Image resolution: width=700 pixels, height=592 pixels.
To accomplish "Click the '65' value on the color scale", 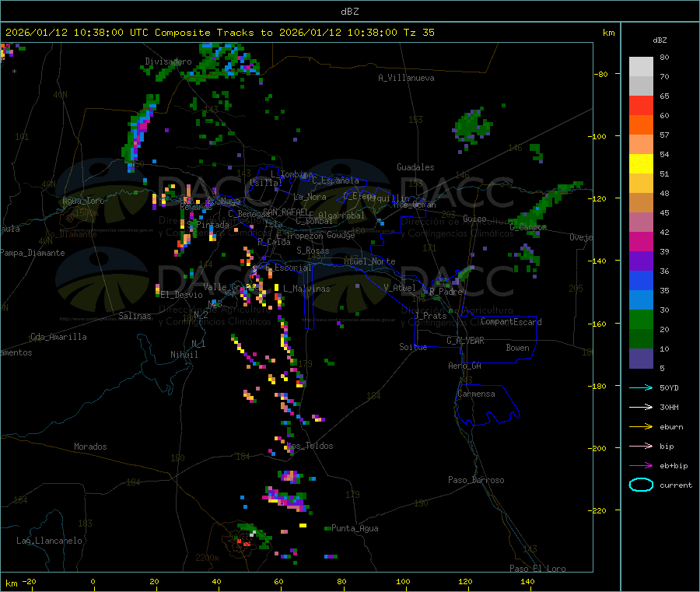I will point(664,96).
